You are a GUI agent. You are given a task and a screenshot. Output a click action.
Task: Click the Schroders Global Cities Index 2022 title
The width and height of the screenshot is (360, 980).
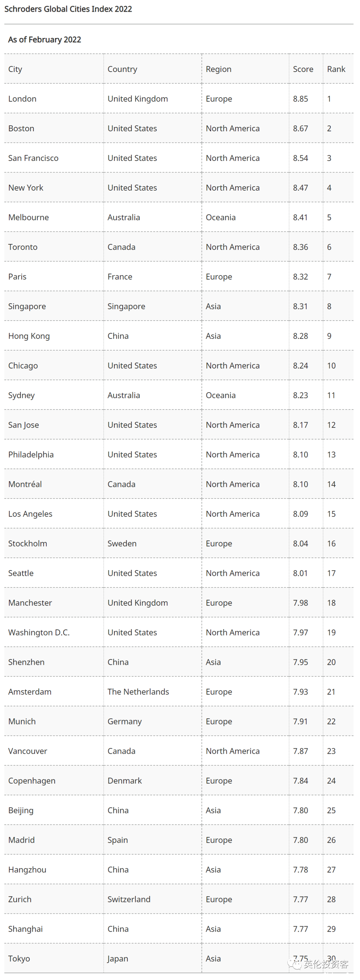[68, 9]
